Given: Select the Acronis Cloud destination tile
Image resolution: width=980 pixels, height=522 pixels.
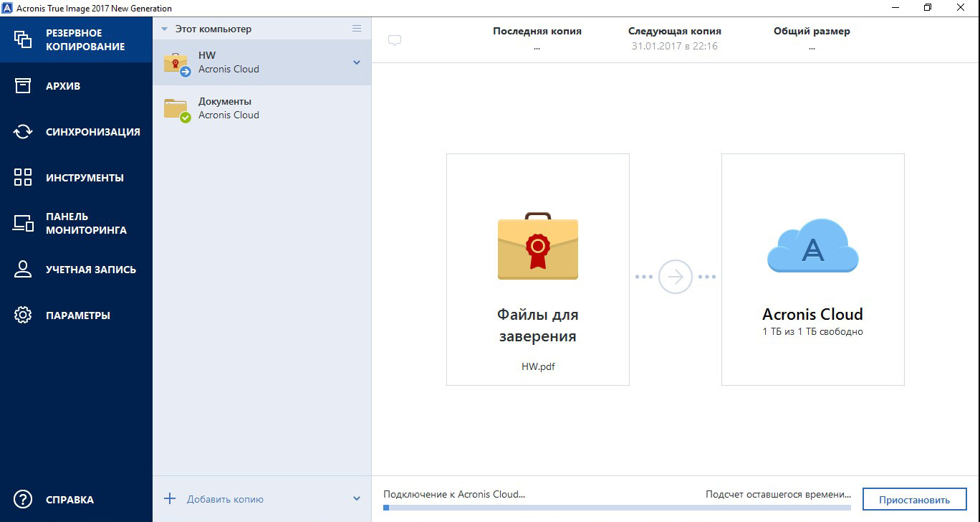Looking at the screenshot, I should (812, 270).
